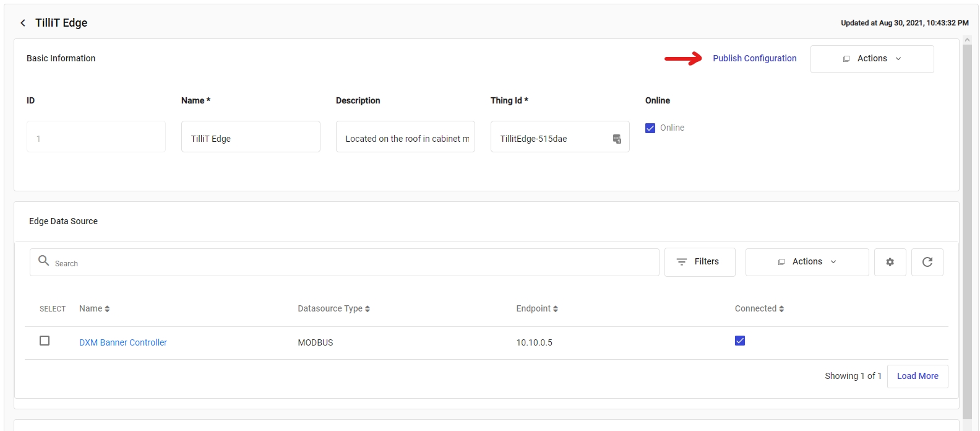
Task: Open DXM Banner Controller data source
Action: (123, 342)
